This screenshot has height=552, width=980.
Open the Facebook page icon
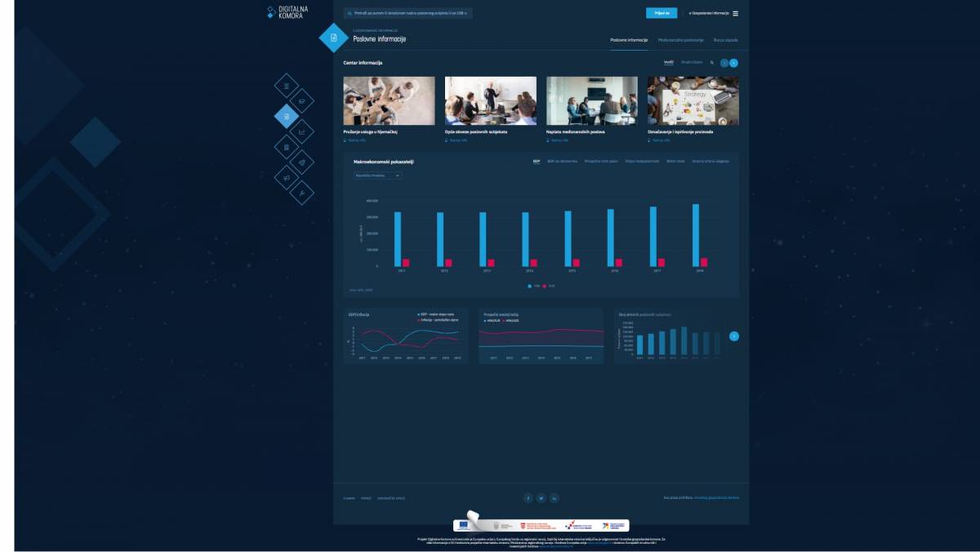(528, 498)
